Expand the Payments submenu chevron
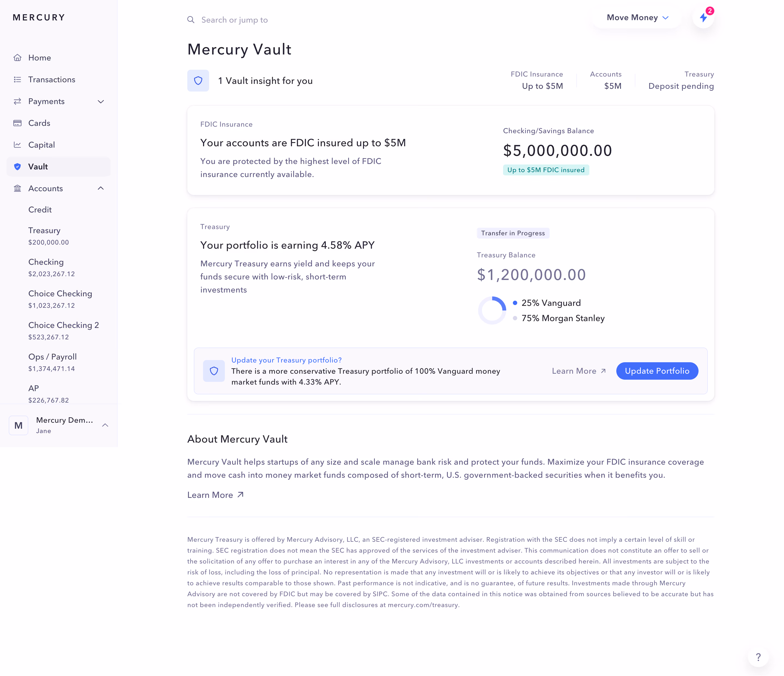The image size is (784, 676). 101,101
